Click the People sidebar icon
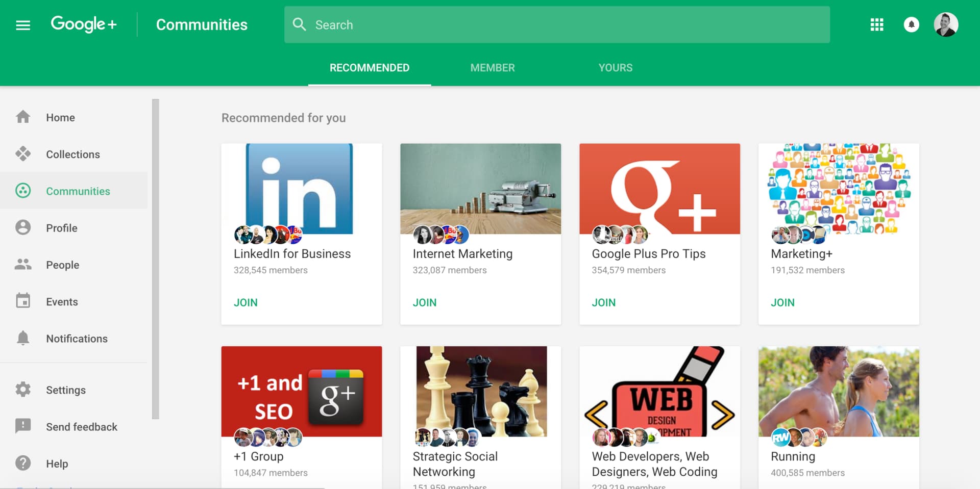Image resolution: width=980 pixels, height=489 pixels. click(x=23, y=265)
